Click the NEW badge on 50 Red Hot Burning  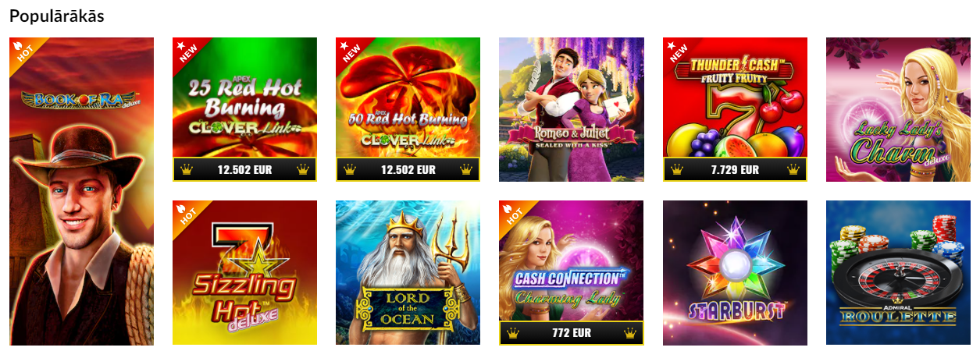tap(348, 51)
